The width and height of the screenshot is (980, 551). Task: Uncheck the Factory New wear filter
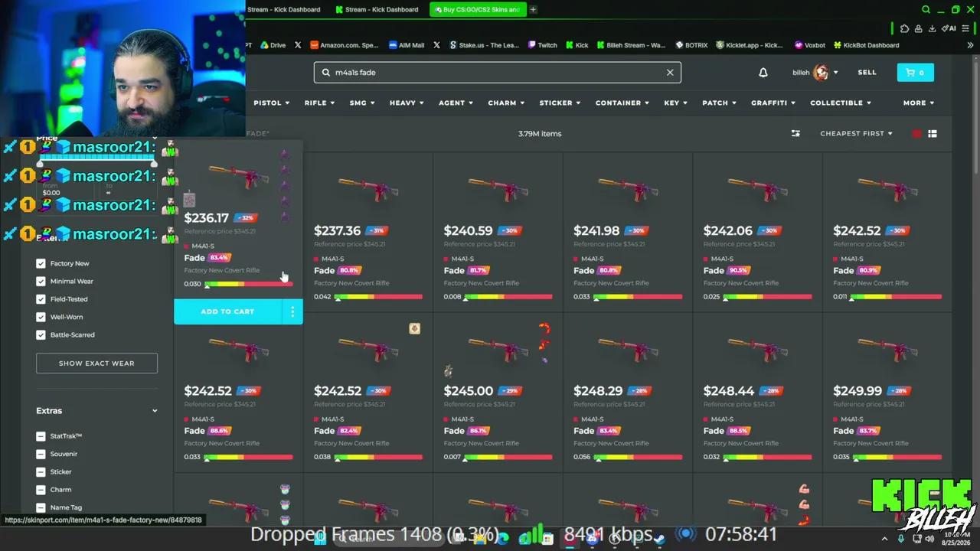[x=41, y=263]
